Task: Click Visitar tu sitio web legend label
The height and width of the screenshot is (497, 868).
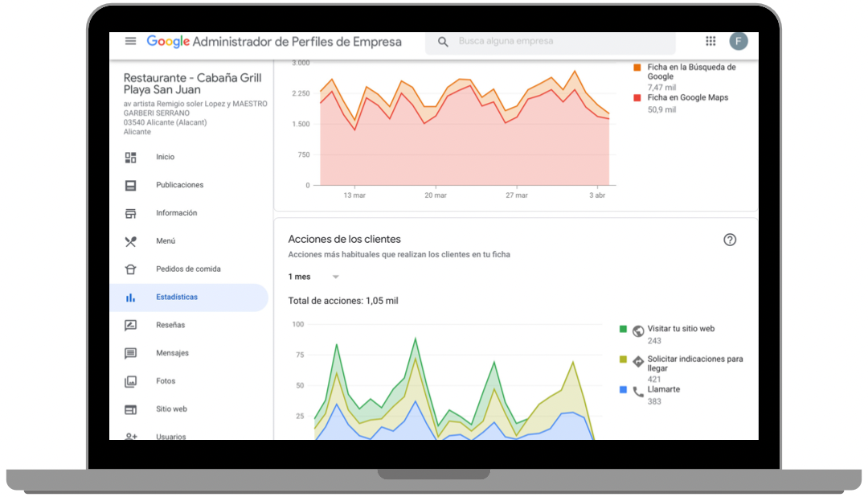Action: tap(681, 329)
